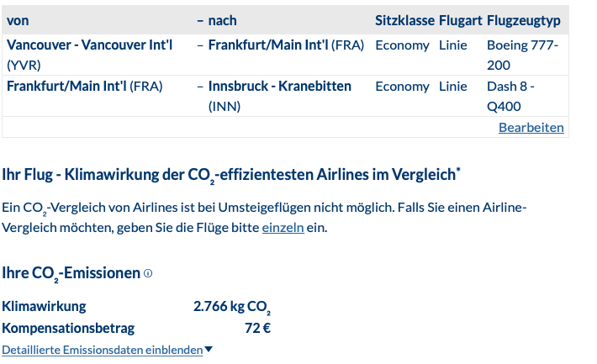Expand Detaillierte Emissionsdaten einblenden
This screenshot has height=364, width=597.
(x=103, y=350)
